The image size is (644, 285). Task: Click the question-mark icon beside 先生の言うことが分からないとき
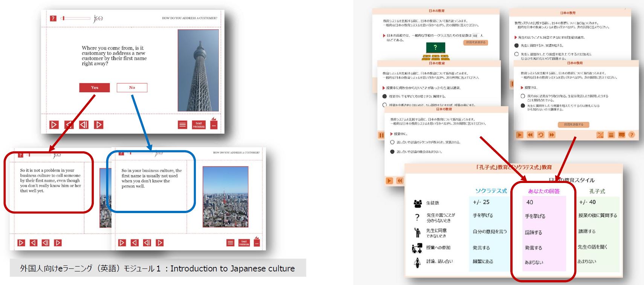(417, 217)
